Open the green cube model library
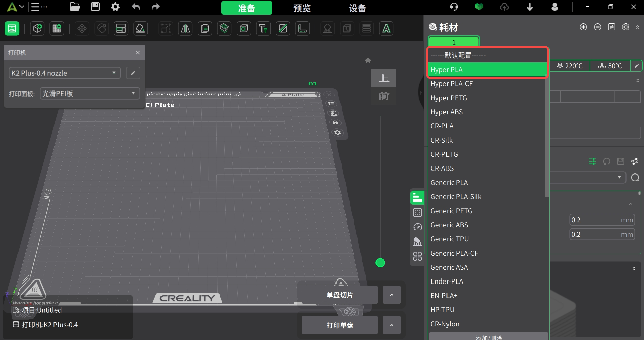Image resolution: width=644 pixels, height=340 pixels. coord(479,7)
